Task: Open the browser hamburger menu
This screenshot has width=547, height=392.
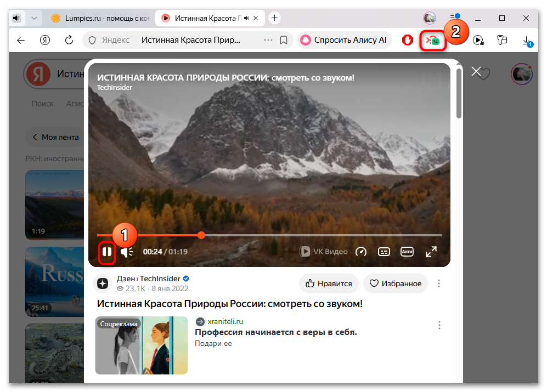Action: point(454,17)
